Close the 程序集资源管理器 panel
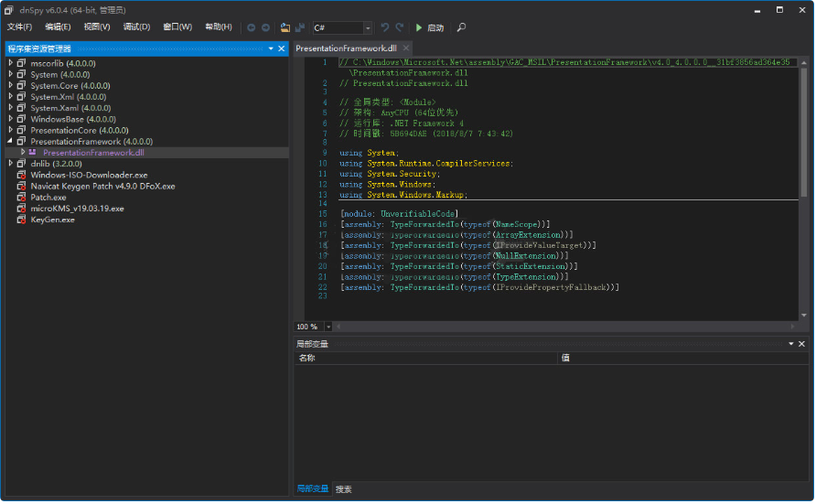The width and height of the screenshot is (816, 504). (x=282, y=48)
